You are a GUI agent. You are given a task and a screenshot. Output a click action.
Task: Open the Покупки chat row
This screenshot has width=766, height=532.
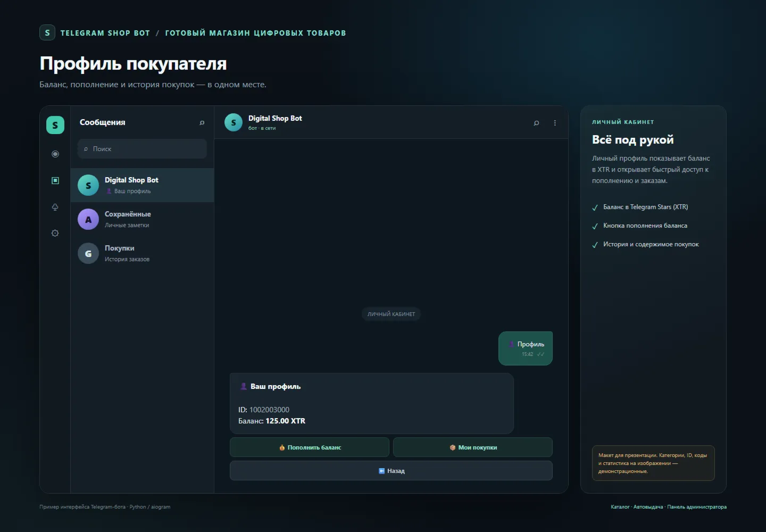142,253
